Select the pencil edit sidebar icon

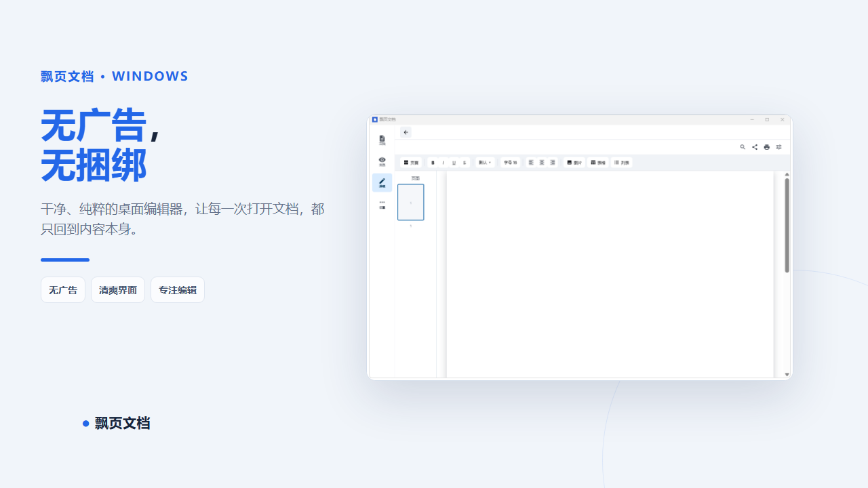coord(382,182)
